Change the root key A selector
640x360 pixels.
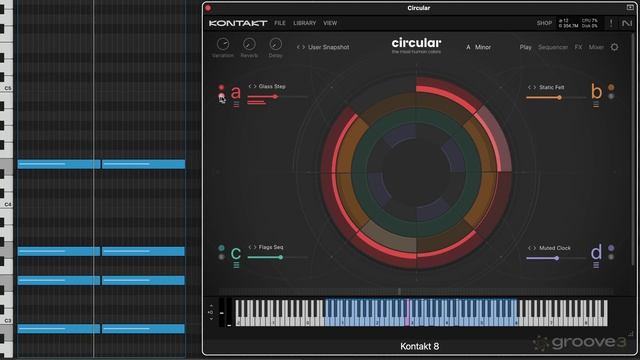468,47
